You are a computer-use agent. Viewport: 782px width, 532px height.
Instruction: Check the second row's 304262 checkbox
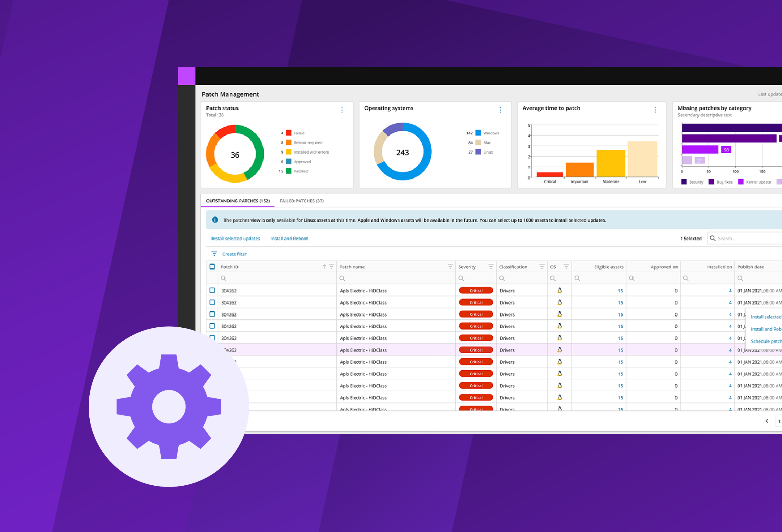(x=212, y=302)
